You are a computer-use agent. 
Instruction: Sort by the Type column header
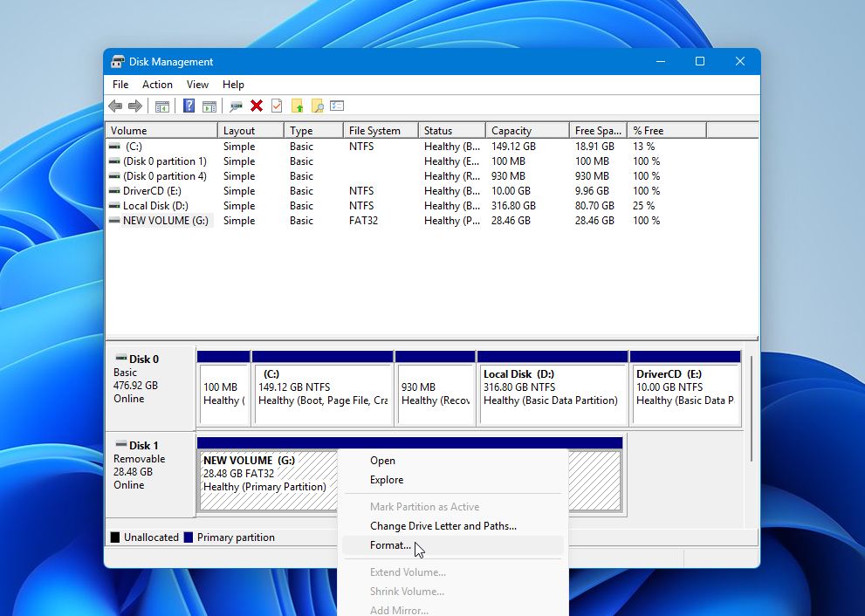[x=313, y=131]
